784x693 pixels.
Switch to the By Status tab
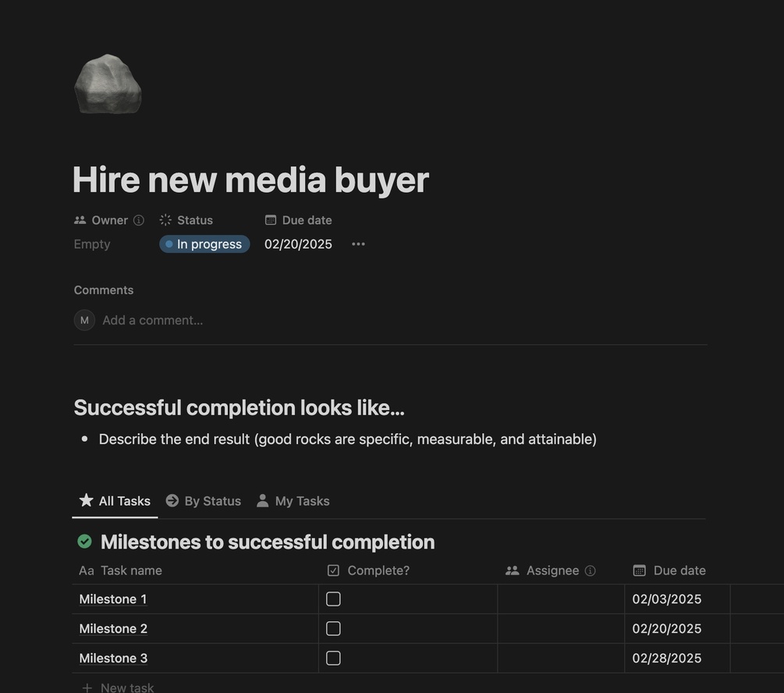[x=204, y=501]
